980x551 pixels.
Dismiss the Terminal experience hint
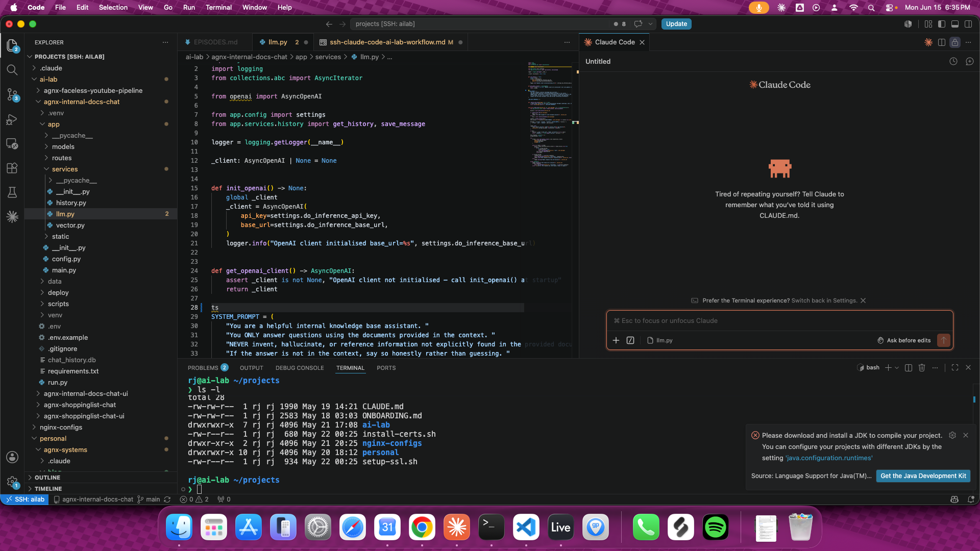(863, 300)
